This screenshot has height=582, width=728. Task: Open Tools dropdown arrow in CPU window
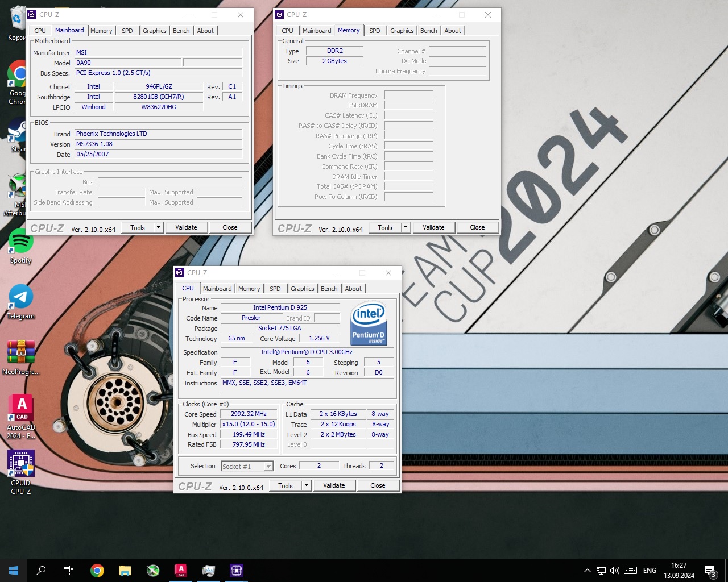click(307, 485)
